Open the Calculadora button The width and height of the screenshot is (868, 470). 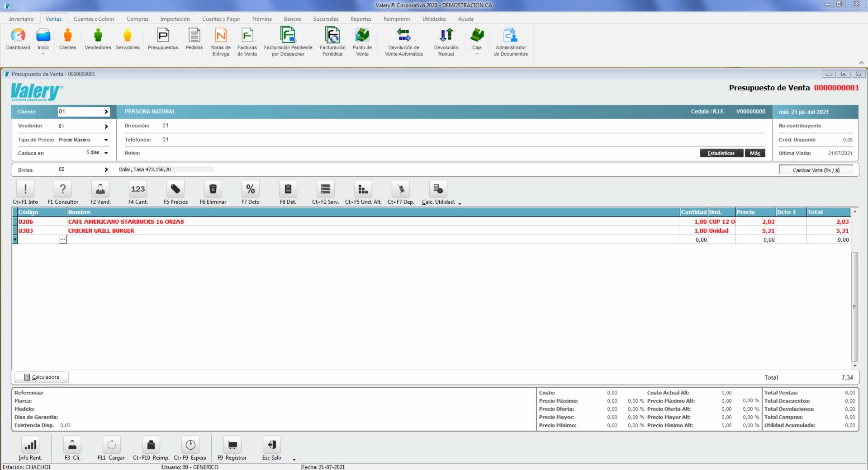42,377
